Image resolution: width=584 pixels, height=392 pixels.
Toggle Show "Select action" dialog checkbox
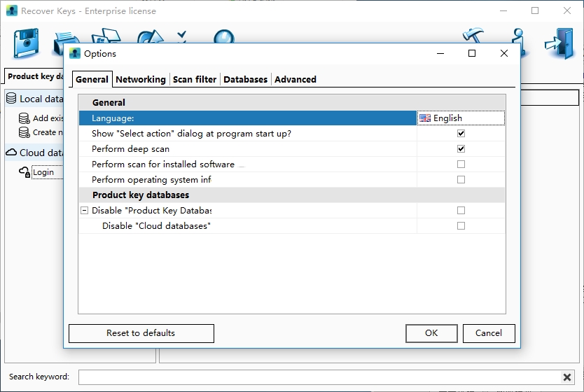461,133
